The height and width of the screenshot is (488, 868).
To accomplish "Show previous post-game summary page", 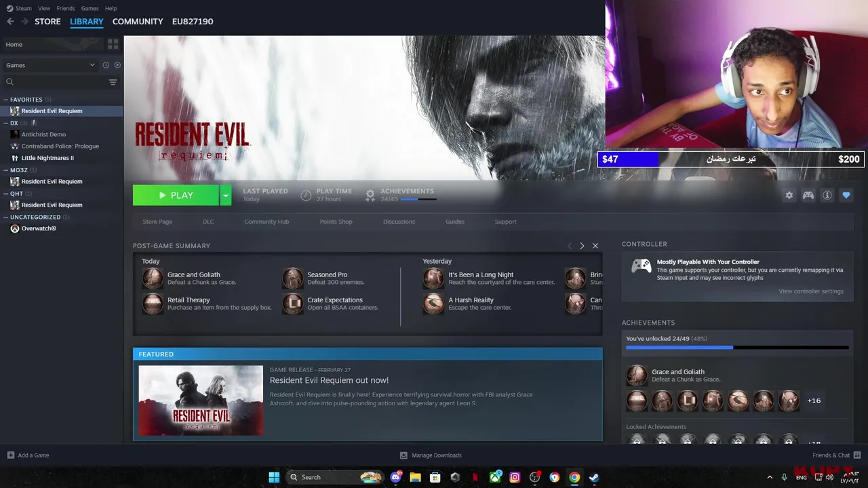I will point(570,246).
